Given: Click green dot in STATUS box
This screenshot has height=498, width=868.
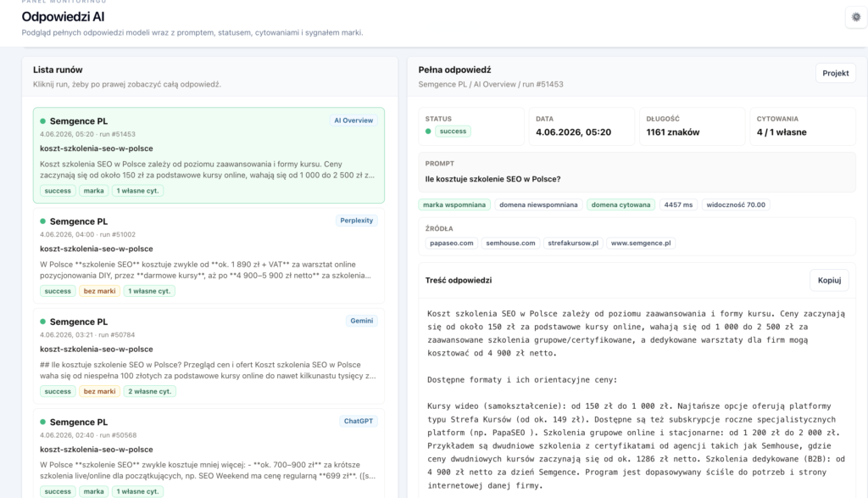Looking at the screenshot, I should (428, 131).
